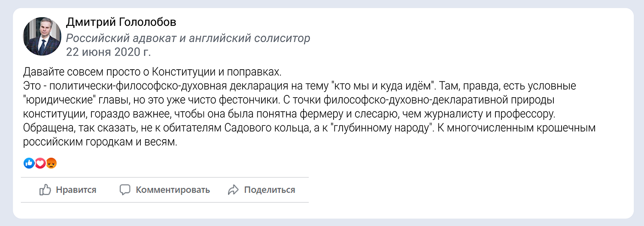644x226 pixels.
Task: Click the subtitle Российский адвокат и английский солиситор
Action: (188, 38)
